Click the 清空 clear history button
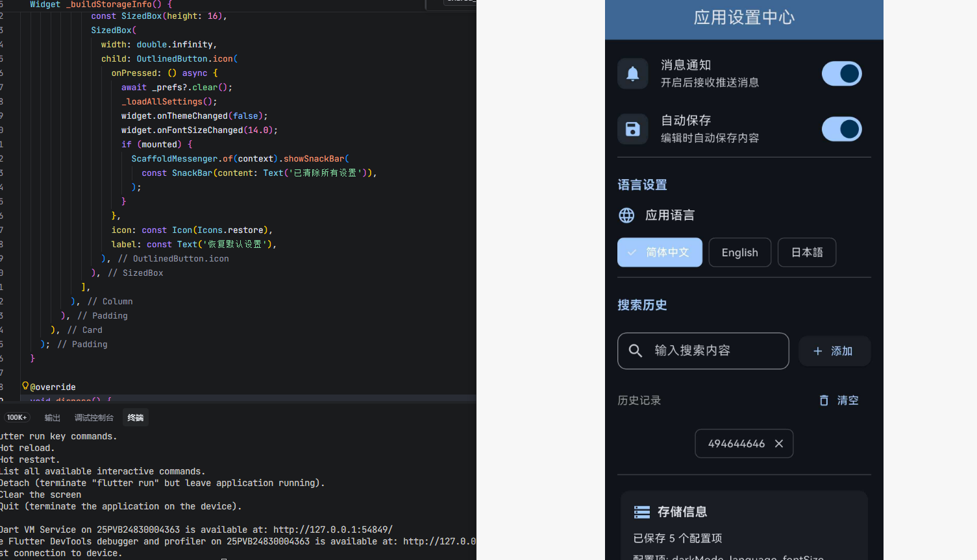Image resolution: width=977 pixels, height=560 pixels. (x=839, y=400)
